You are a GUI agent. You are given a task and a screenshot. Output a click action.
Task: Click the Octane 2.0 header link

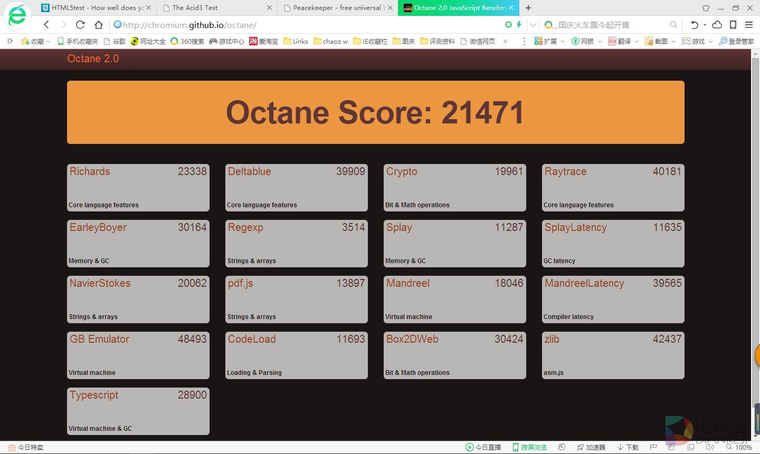pos(93,59)
